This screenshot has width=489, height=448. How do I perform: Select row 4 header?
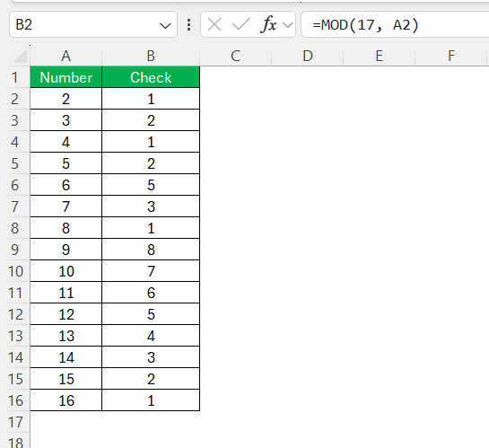15,142
